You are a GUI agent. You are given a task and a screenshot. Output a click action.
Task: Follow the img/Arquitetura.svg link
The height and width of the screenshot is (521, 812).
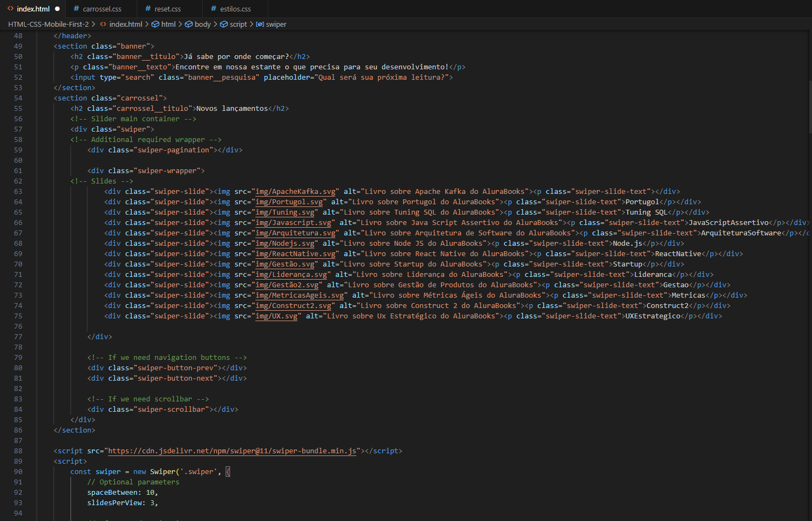click(x=296, y=233)
